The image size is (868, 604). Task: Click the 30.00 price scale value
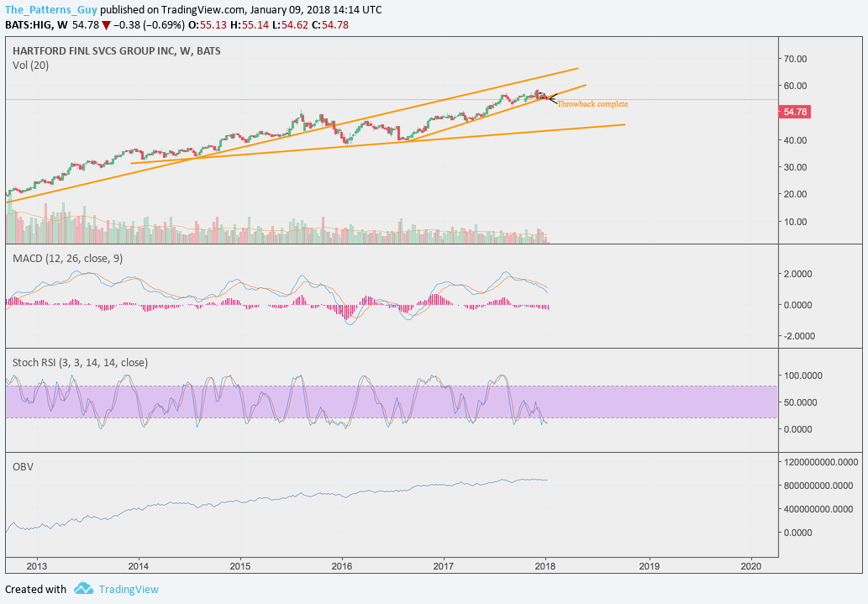(795, 167)
